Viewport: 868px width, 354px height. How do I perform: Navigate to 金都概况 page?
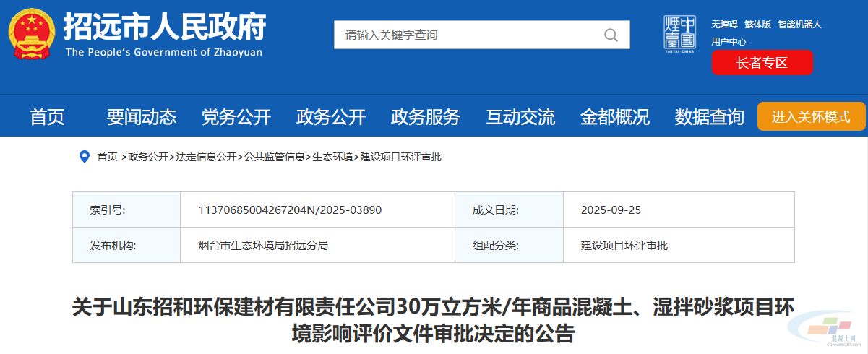pos(615,116)
